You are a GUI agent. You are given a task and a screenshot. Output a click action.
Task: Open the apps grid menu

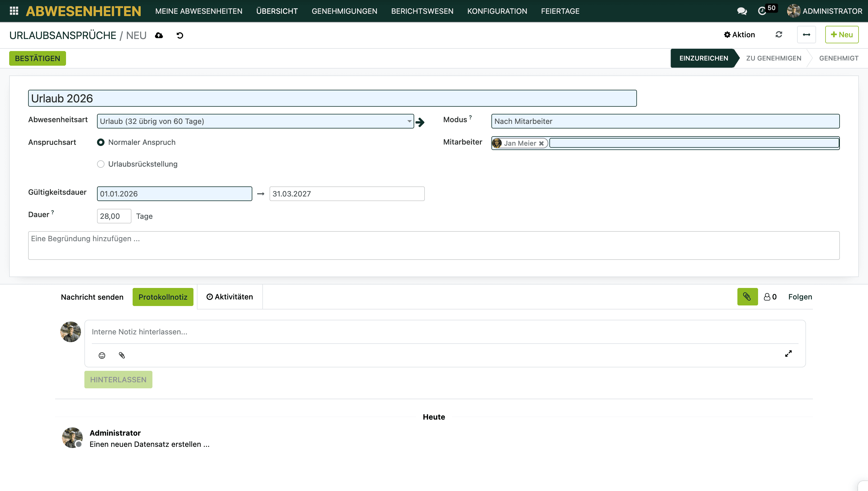[x=14, y=11]
